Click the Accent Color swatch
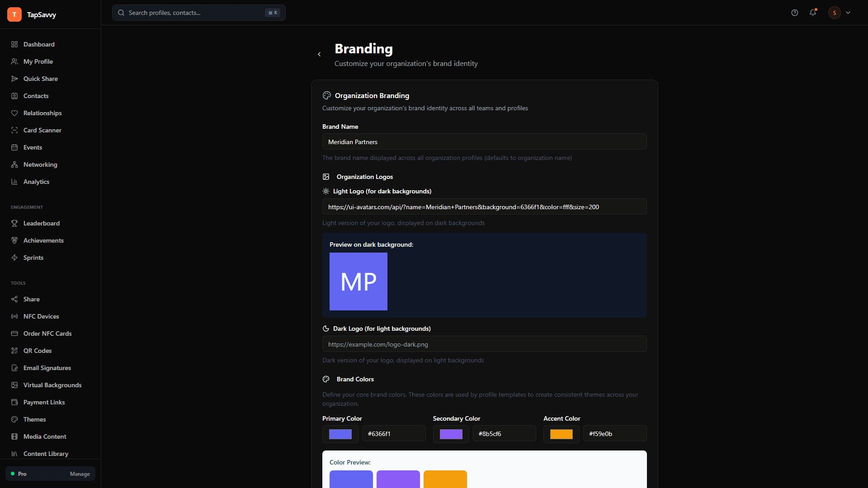The height and width of the screenshot is (488, 868). click(x=561, y=434)
